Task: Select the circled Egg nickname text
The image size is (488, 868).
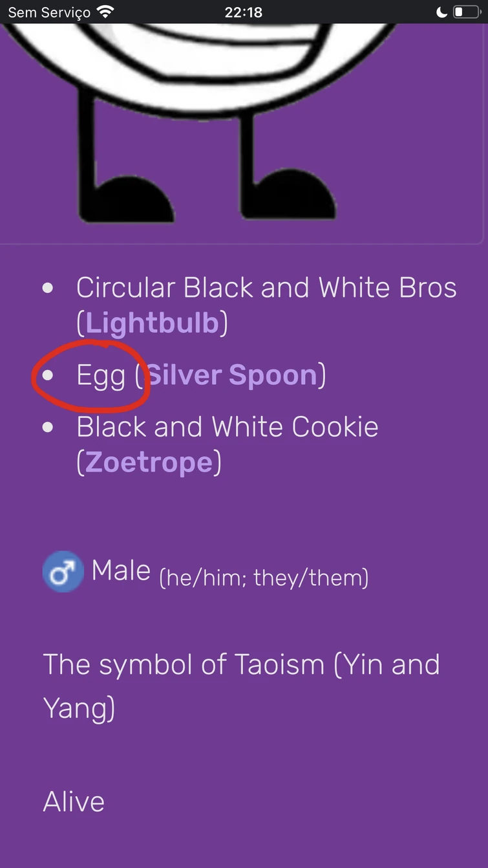Action: 102,374
